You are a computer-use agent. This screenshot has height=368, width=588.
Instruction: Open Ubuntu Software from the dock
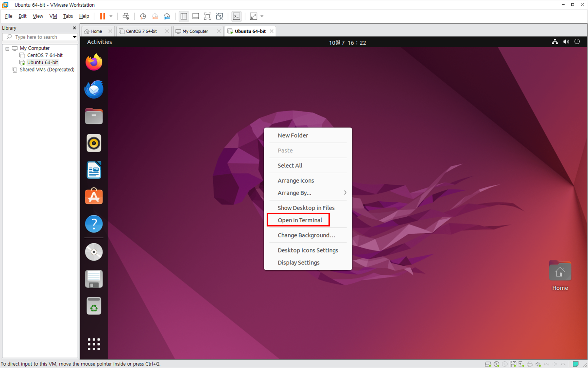(94, 196)
